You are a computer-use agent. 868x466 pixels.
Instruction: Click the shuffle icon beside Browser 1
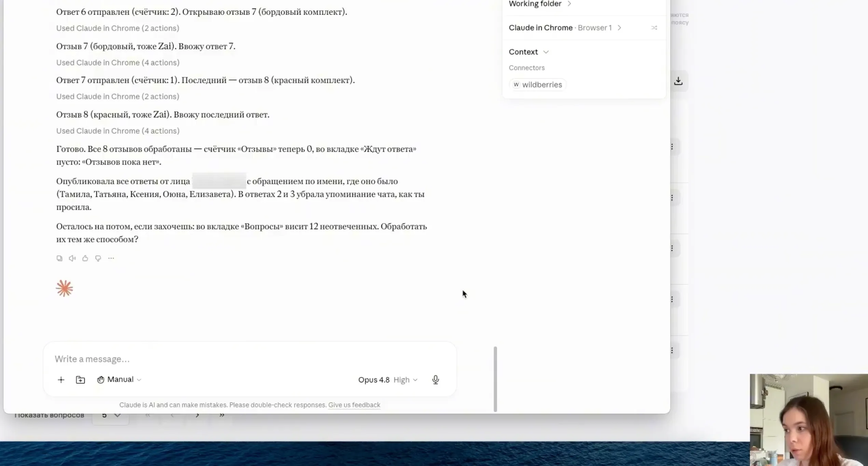654,28
